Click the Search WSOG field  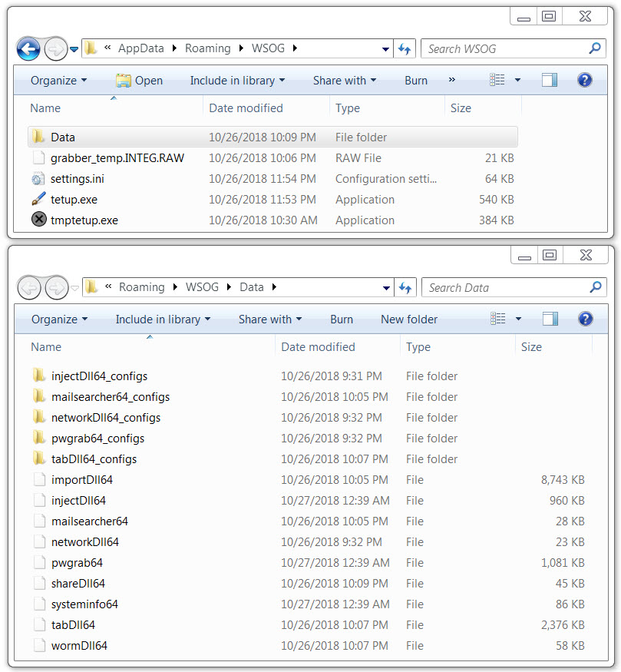click(514, 49)
